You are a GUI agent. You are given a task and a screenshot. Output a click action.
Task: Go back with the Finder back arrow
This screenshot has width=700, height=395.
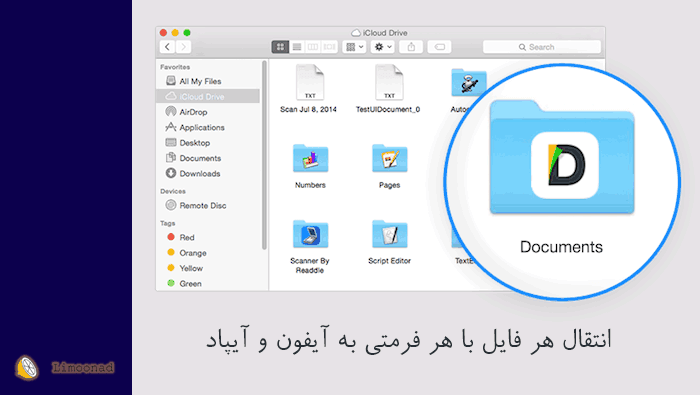point(167,47)
